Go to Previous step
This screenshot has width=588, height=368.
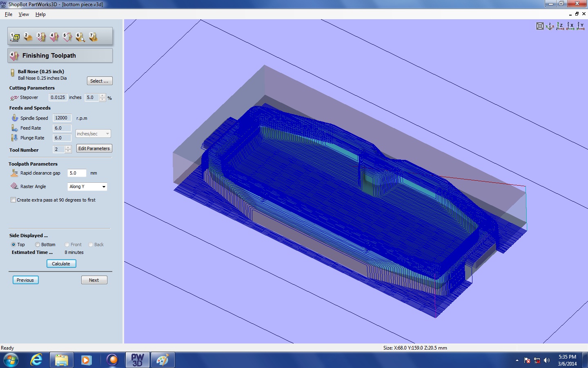click(25, 280)
